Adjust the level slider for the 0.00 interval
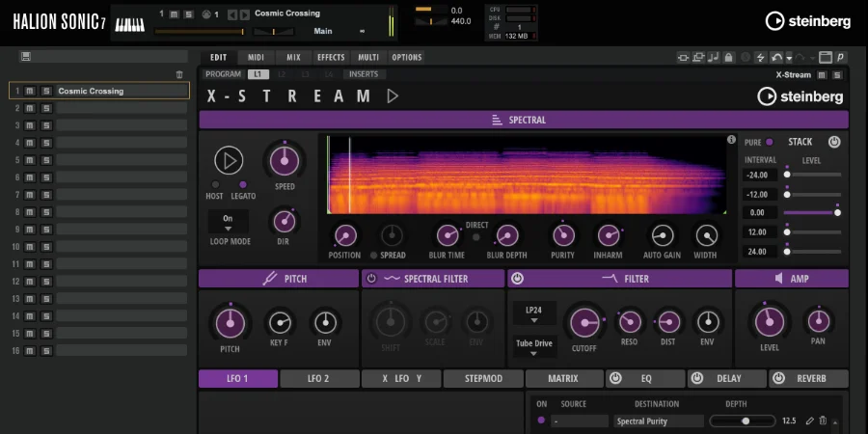 click(x=812, y=212)
